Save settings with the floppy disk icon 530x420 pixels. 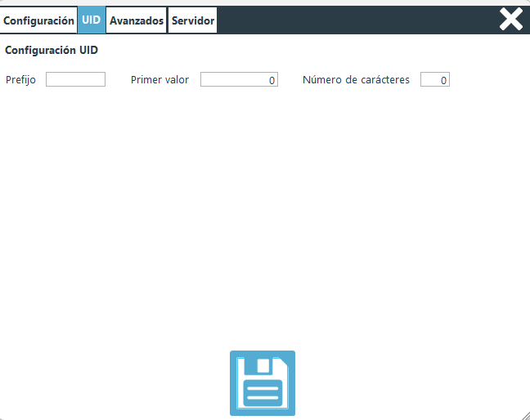tap(262, 383)
